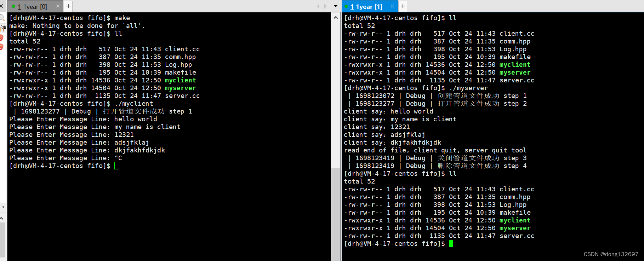Add a new tab beside 1year [1]

coord(403,6)
